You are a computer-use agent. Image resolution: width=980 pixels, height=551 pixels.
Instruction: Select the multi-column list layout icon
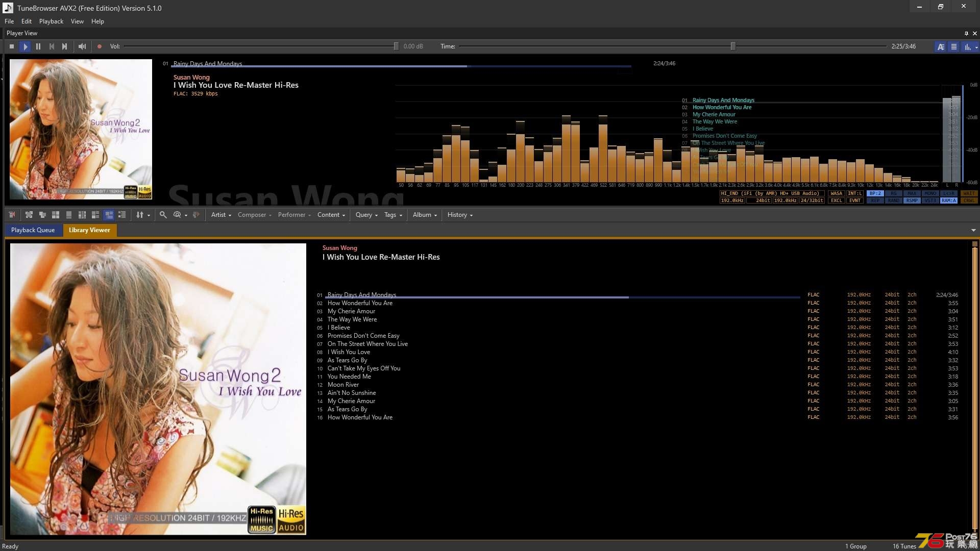(x=82, y=215)
